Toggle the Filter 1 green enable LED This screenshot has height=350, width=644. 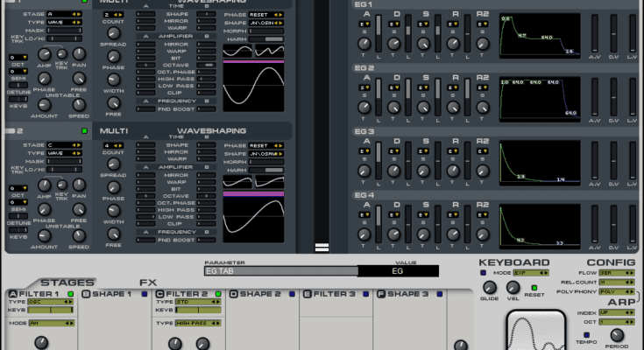pos(72,294)
